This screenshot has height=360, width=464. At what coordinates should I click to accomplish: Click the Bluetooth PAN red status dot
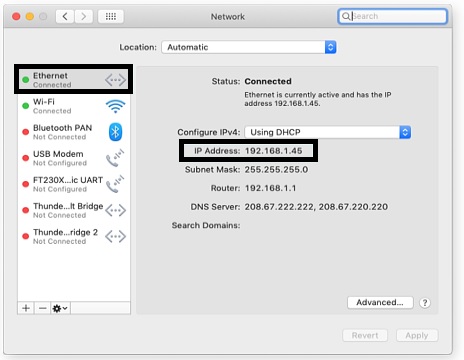click(25, 132)
